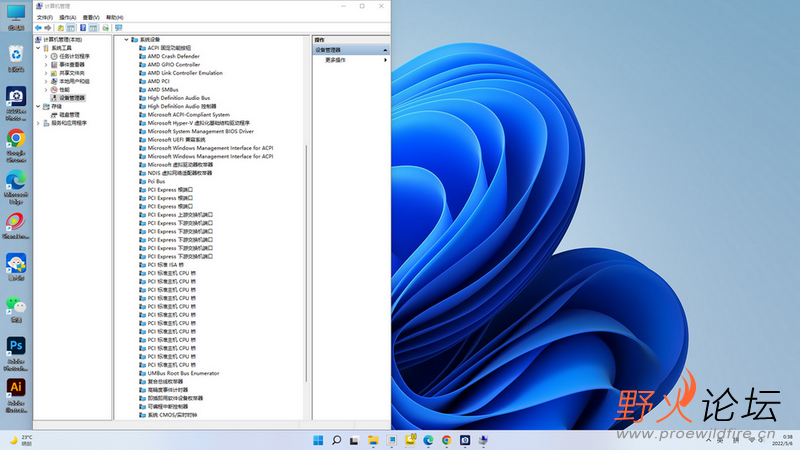Select Pci Bus device
The image size is (800, 450).
point(156,181)
